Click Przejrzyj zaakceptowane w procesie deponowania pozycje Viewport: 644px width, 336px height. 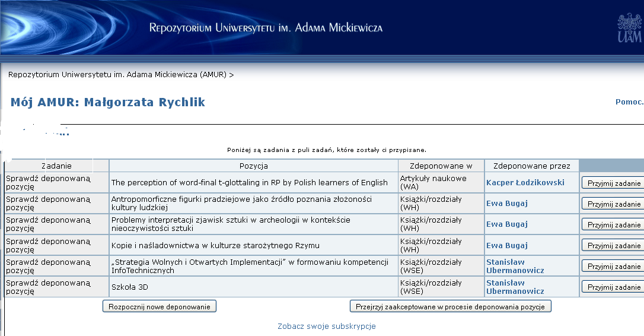[x=450, y=306]
